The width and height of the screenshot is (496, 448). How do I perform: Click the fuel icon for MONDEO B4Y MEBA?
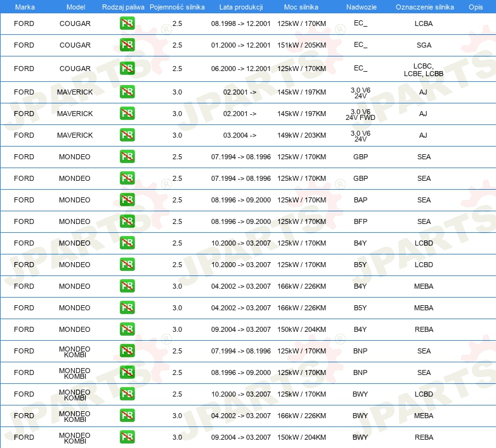click(x=127, y=286)
